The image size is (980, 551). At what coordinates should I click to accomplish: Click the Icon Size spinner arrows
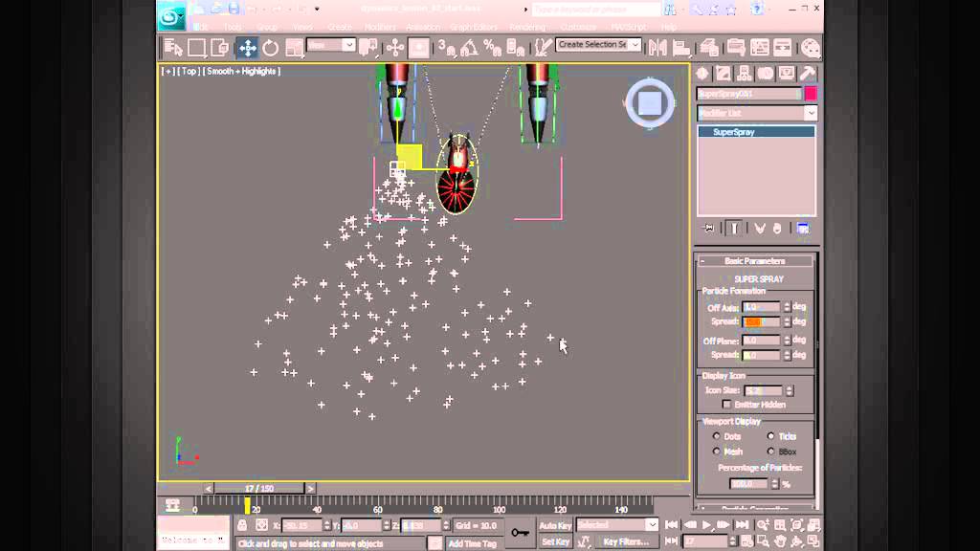[x=790, y=390]
